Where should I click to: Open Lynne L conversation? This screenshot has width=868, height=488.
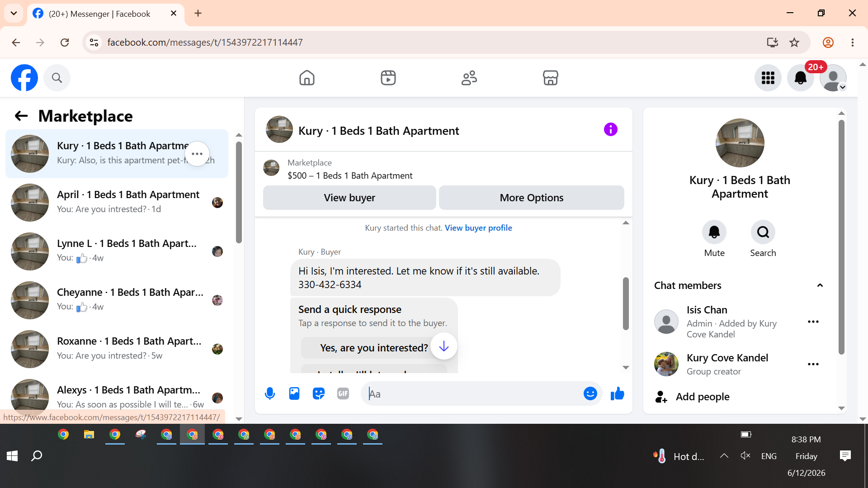pos(117,251)
